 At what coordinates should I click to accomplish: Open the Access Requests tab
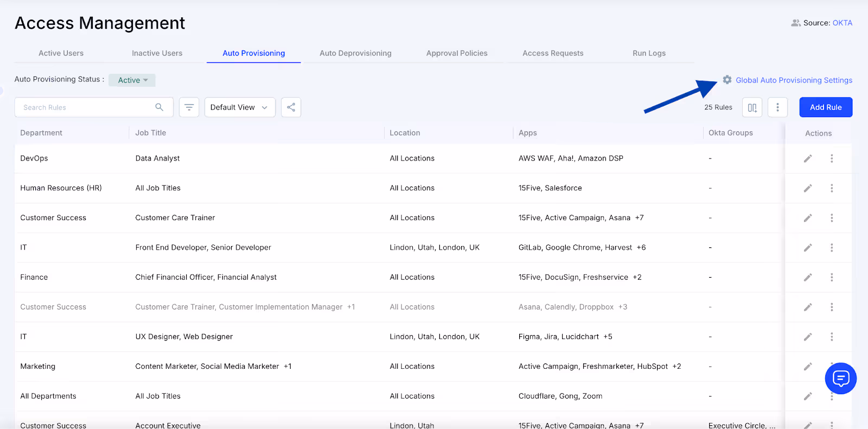(553, 53)
